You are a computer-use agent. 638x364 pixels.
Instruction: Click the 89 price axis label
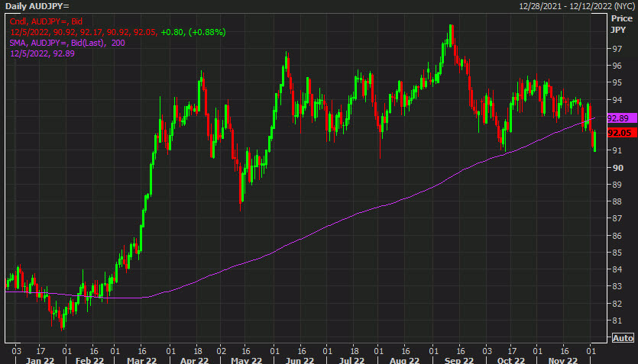tap(617, 185)
